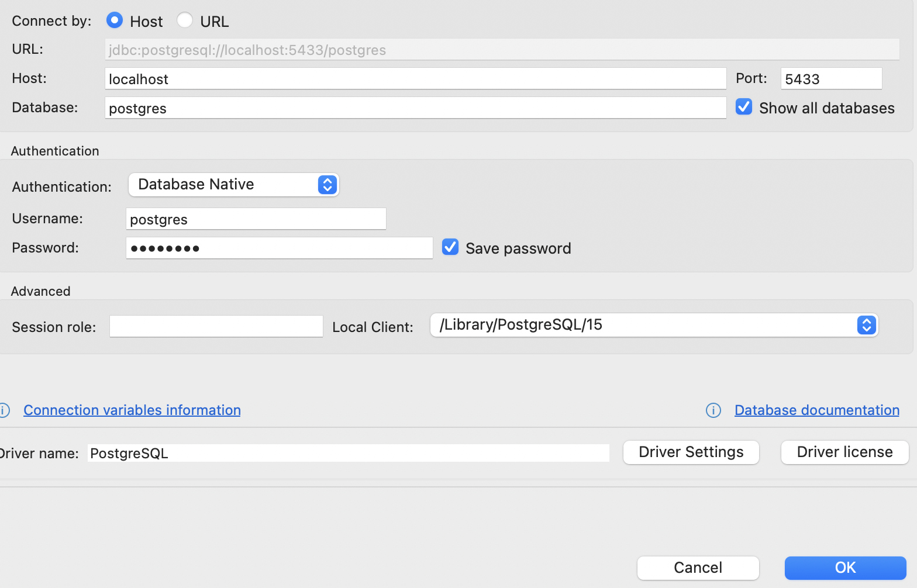Toggle the Save password checkbox
Screen dimensions: 917x588
(450, 247)
